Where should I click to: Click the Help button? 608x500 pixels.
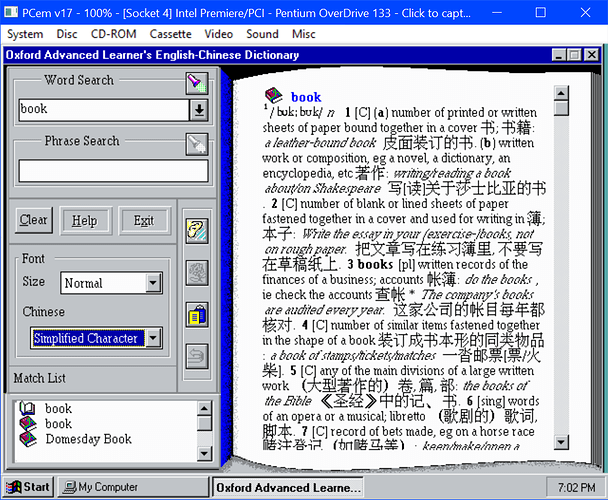click(x=85, y=221)
